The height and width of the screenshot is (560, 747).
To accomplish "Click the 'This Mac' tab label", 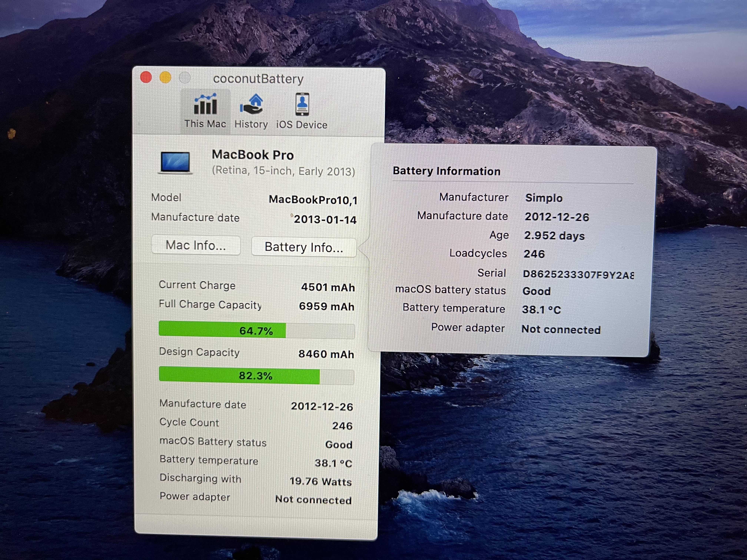I will pos(205,124).
